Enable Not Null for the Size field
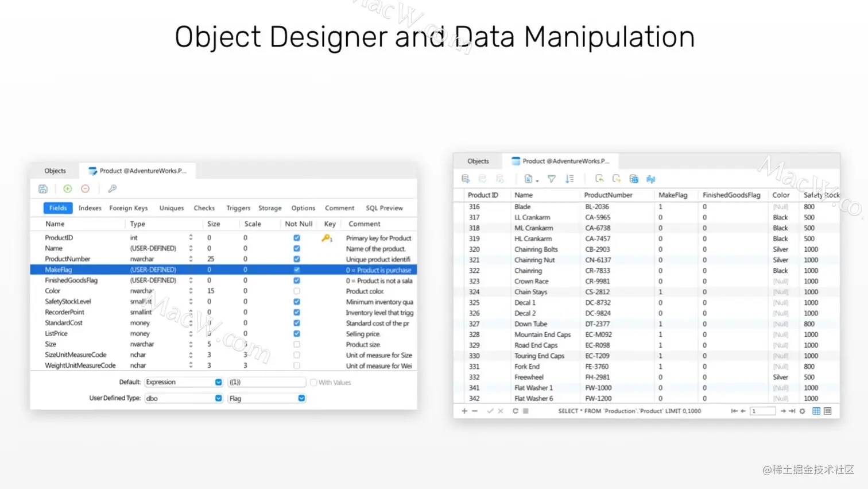Viewport: 868px width, 489px height. pyautogui.click(x=297, y=344)
